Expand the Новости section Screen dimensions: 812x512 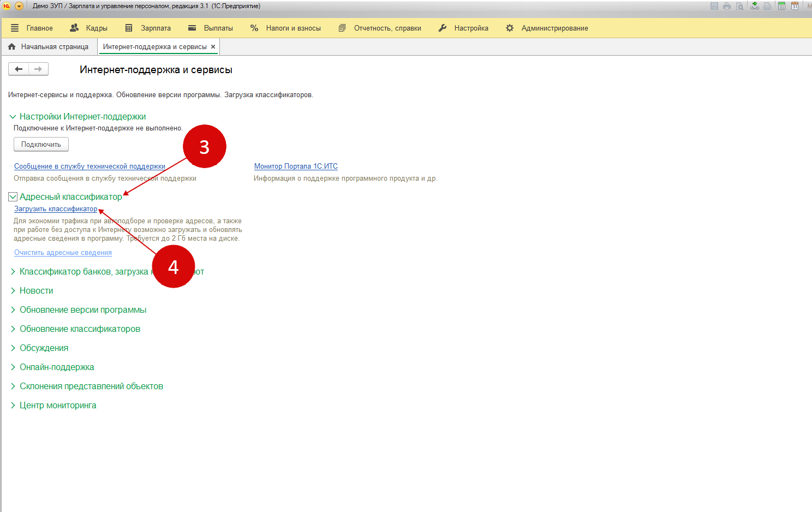point(13,291)
